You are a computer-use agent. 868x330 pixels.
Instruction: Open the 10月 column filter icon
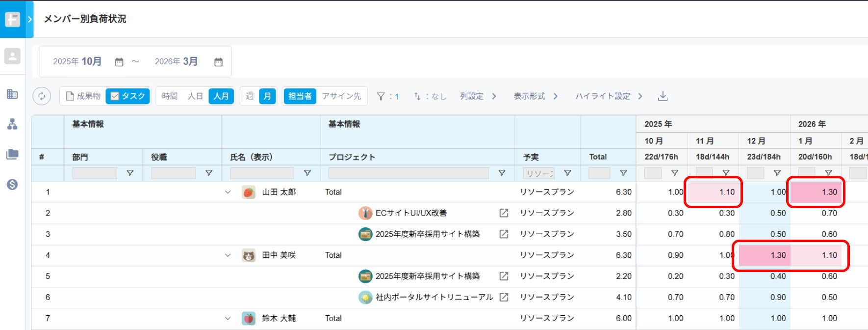(x=675, y=173)
